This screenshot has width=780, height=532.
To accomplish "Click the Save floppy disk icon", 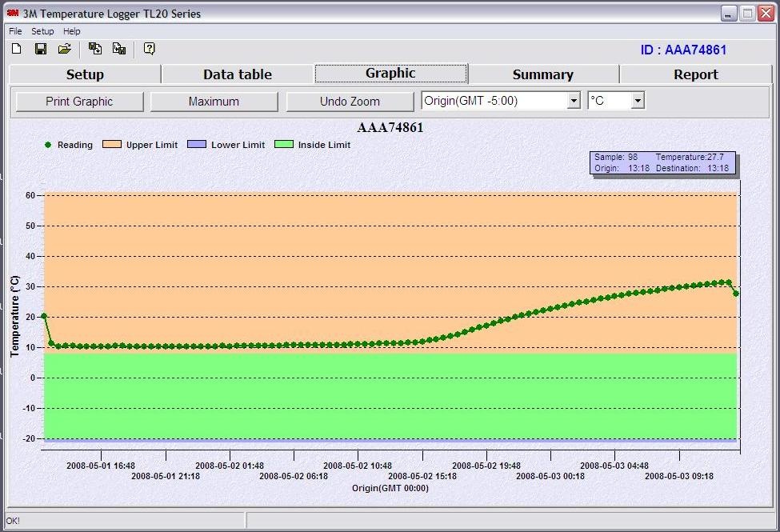I will (41, 48).
